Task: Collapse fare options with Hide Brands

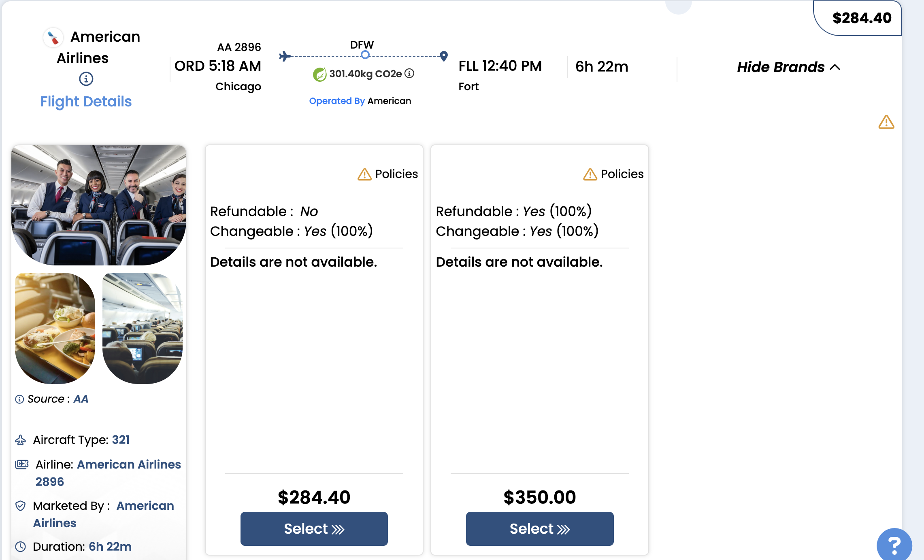Action: click(788, 67)
